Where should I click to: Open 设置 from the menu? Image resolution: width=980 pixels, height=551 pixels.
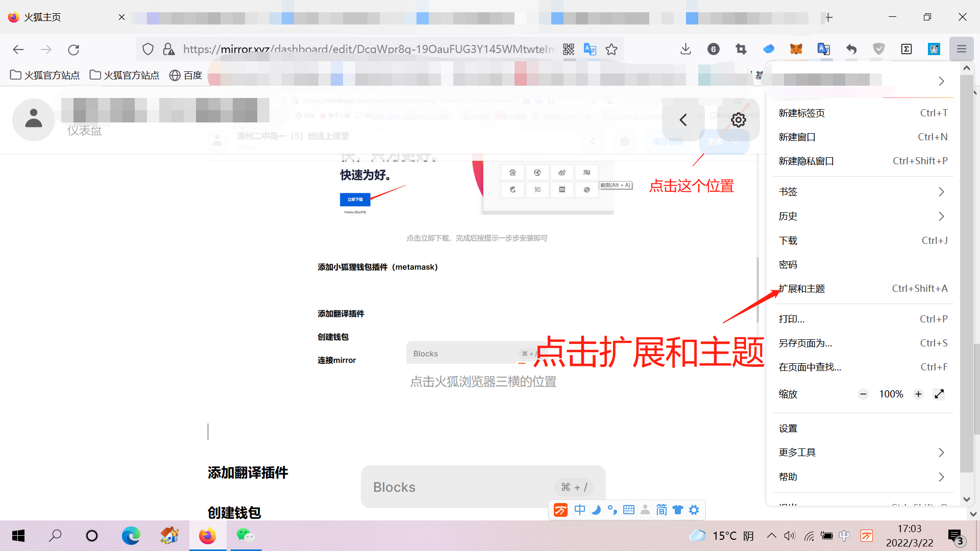click(863, 429)
